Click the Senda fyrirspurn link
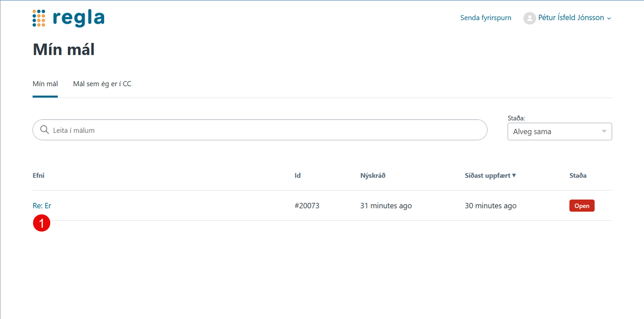644x319 pixels. 486,18
